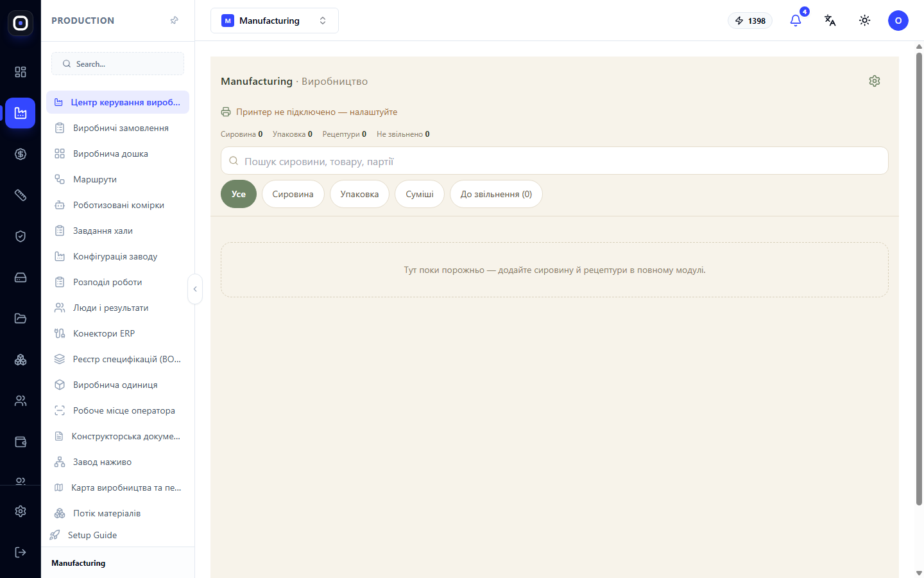Open settings gear in left rail

coord(21,511)
